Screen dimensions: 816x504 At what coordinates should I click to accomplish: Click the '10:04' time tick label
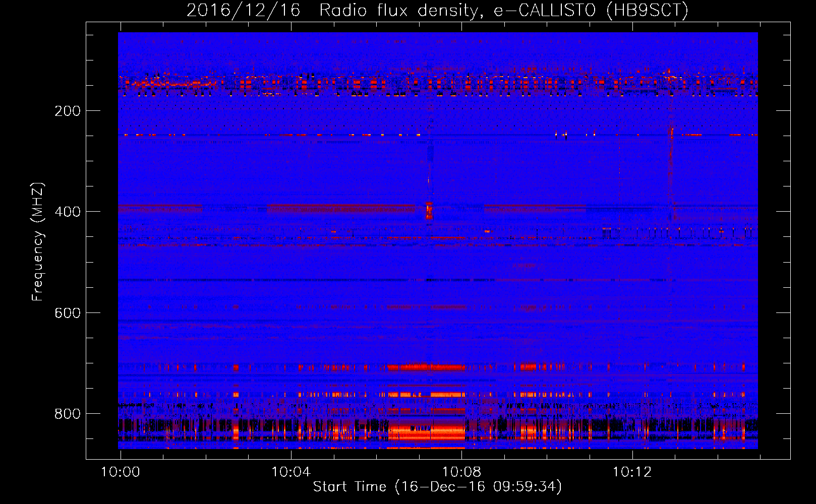point(290,472)
